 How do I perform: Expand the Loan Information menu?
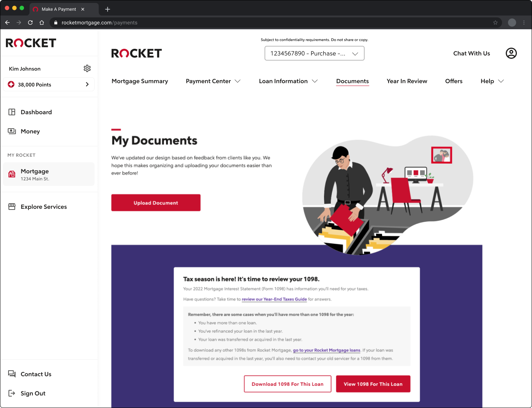tap(288, 81)
